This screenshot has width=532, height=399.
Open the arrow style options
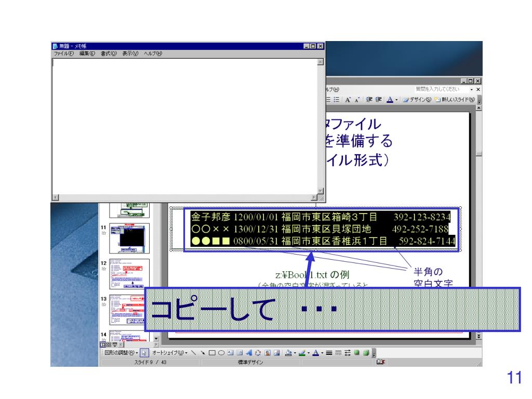click(348, 353)
